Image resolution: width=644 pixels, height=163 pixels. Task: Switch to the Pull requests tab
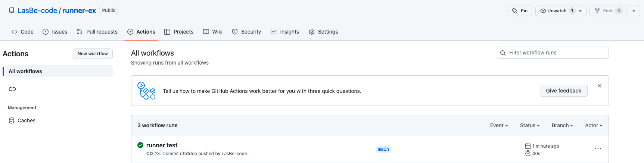pyautogui.click(x=97, y=32)
